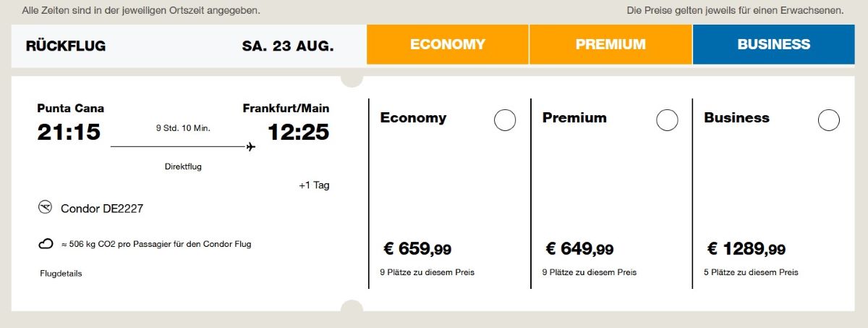Click the +1 Tag arrival note
868x328 pixels.
314,185
